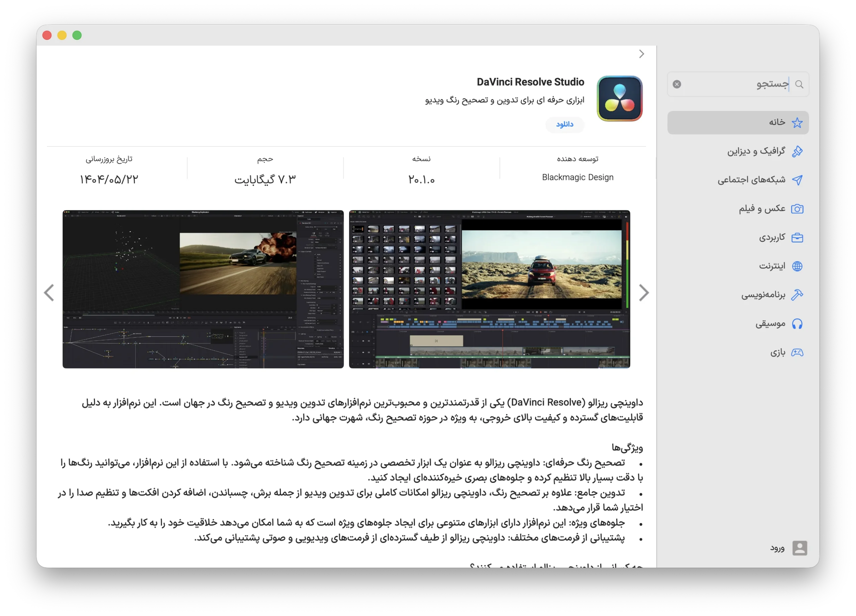The height and width of the screenshot is (616, 856).
Task: Show the previous screenshot with the left arrow
Action: (49, 293)
